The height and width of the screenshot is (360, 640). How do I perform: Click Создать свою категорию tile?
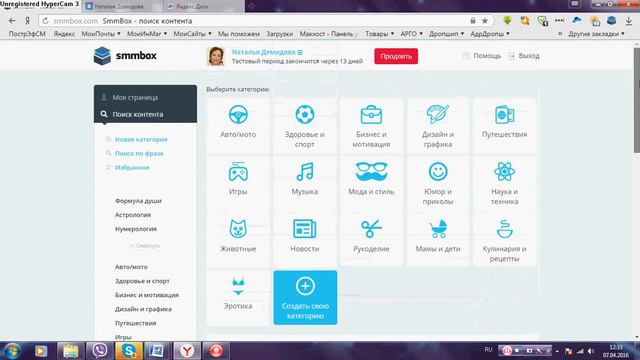click(305, 298)
